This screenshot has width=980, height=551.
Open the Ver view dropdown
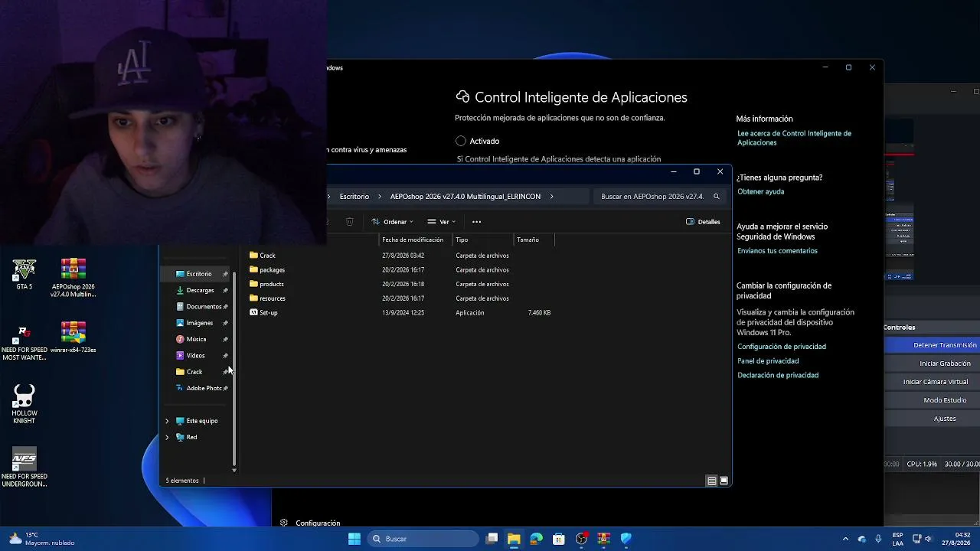point(442,222)
